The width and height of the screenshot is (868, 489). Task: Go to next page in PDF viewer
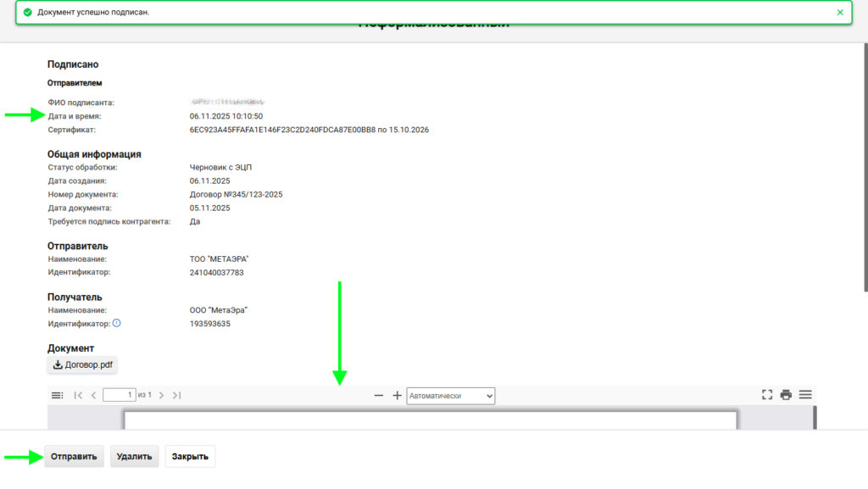click(162, 395)
